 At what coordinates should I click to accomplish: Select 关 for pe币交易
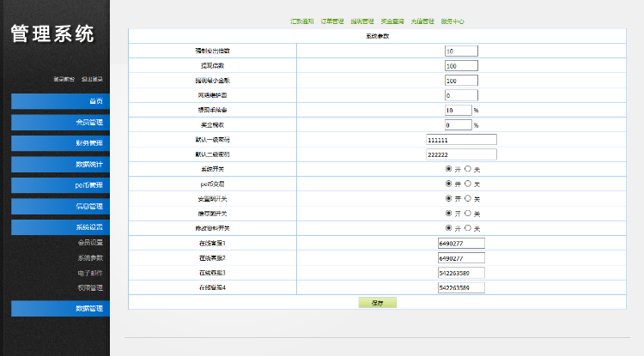468,184
